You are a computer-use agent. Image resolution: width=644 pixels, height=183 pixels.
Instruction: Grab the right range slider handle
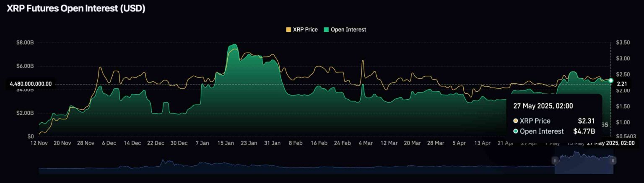pyautogui.click(x=613, y=160)
